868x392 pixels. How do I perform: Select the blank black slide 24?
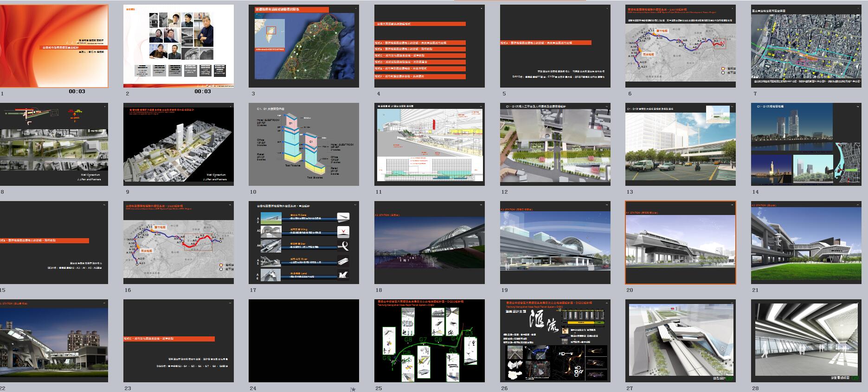(304, 341)
